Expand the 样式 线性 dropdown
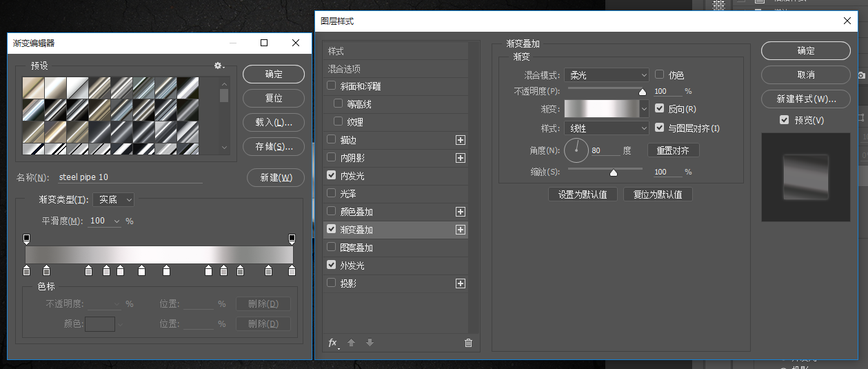This screenshot has width=868, height=369. pos(606,128)
